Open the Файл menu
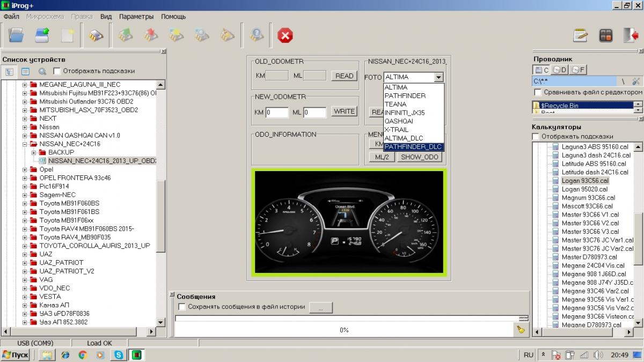This screenshot has height=362, width=644. click(x=11, y=17)
